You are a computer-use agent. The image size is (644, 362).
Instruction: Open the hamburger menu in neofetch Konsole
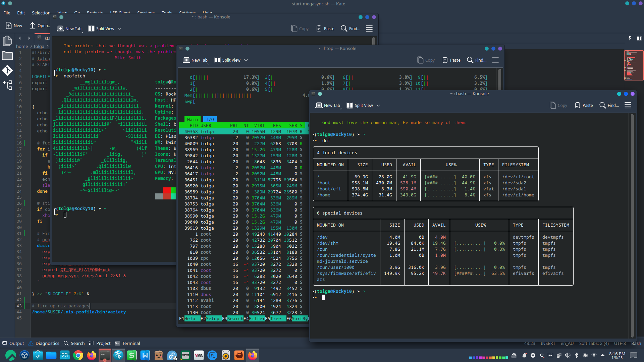pyautogui.click(x=369, y=28)
